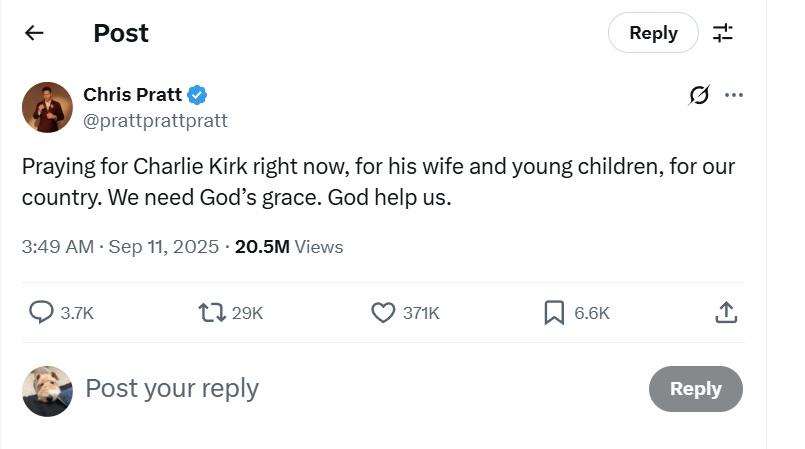805x449 pixels.
Task: Open the reply sorting filter icon
Action: click(722, 33)
